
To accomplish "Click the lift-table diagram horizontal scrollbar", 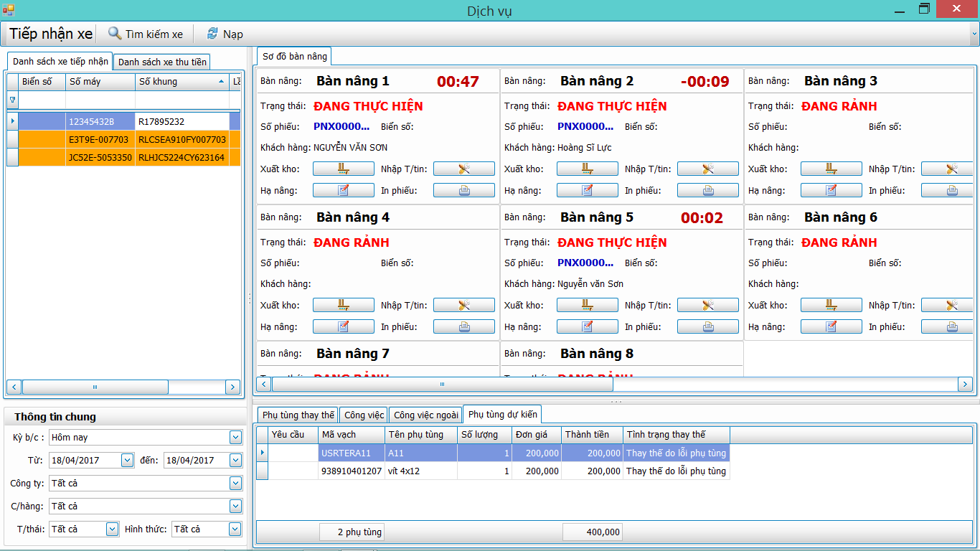I will 616,385.
